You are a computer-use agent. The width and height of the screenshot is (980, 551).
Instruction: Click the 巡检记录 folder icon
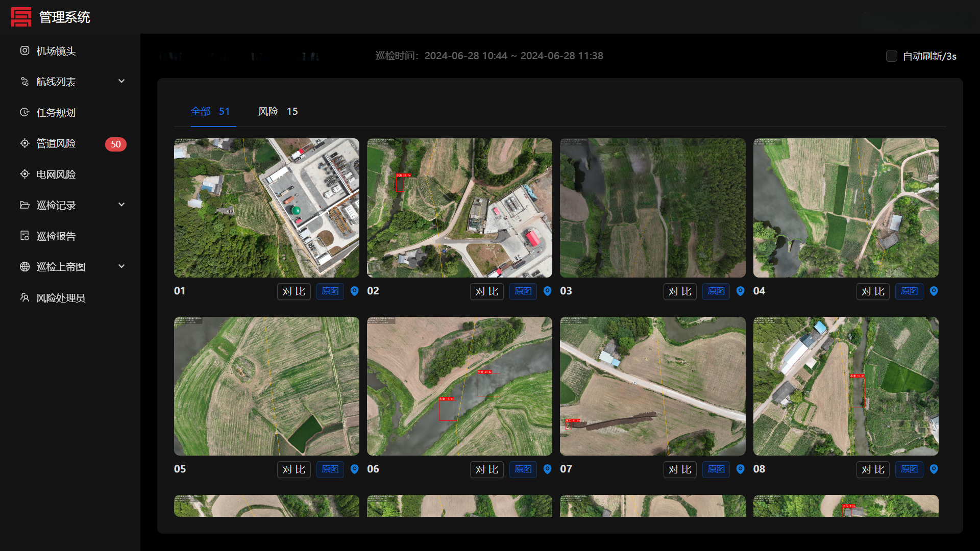click(24, 205)
